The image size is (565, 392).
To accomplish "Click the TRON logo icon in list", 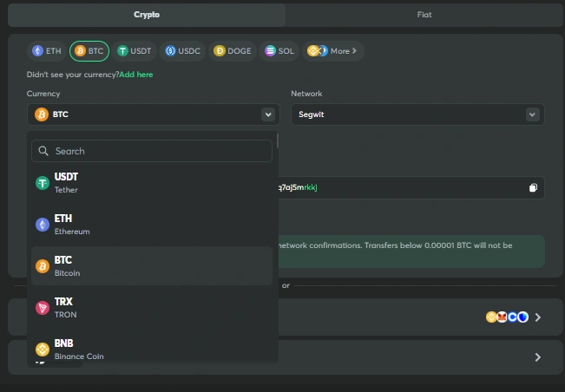I will 43,308.
